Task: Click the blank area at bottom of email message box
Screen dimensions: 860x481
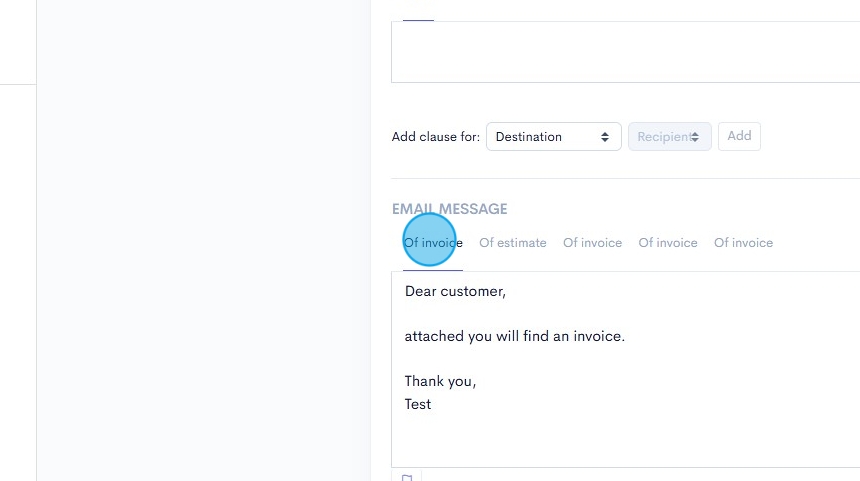Action: 620,440
